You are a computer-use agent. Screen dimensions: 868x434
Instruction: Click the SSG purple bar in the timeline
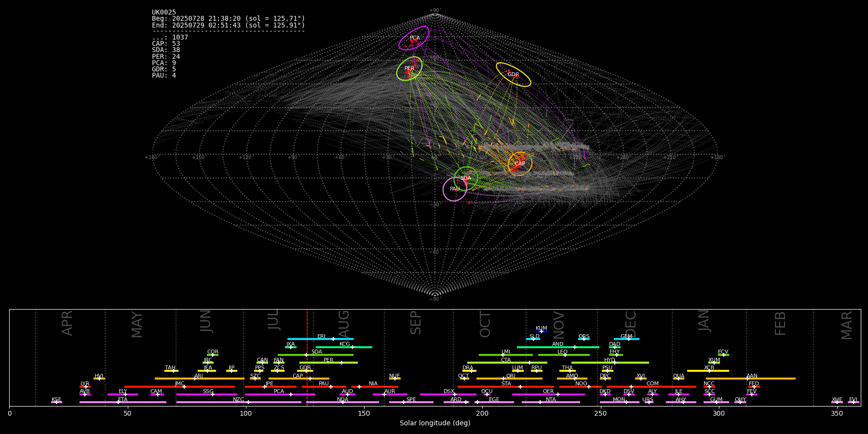pyautogui.click(x=206, y=394)
